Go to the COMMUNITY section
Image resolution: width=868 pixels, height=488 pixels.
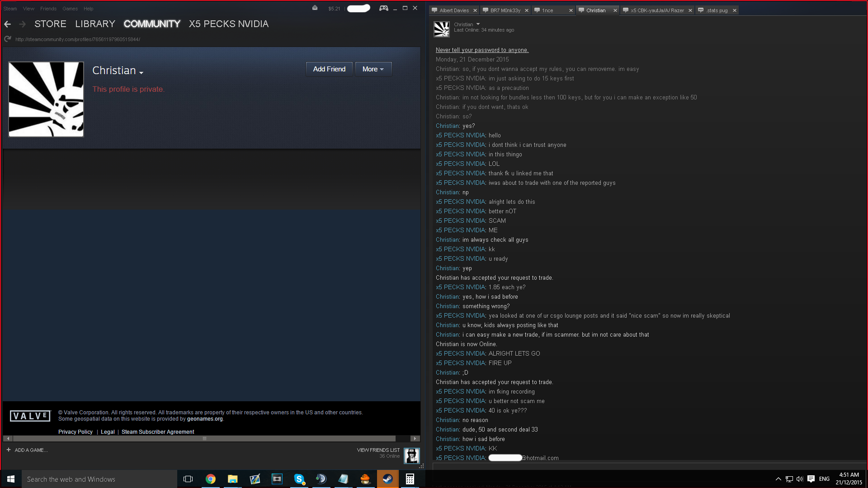(x=152, y=24)
